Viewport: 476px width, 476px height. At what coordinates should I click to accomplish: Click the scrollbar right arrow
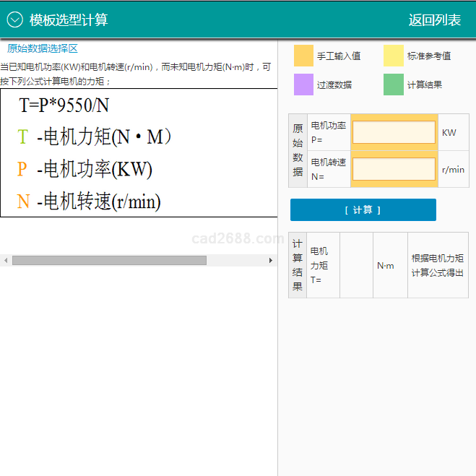tap(272, 260)
